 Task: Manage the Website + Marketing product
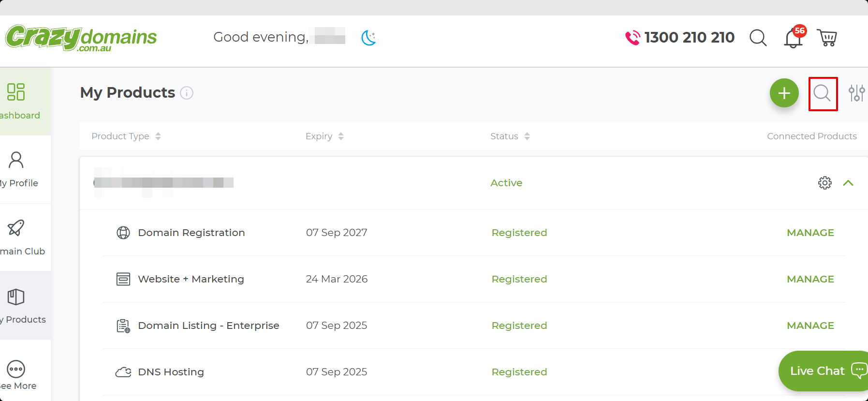pos(810,279)
